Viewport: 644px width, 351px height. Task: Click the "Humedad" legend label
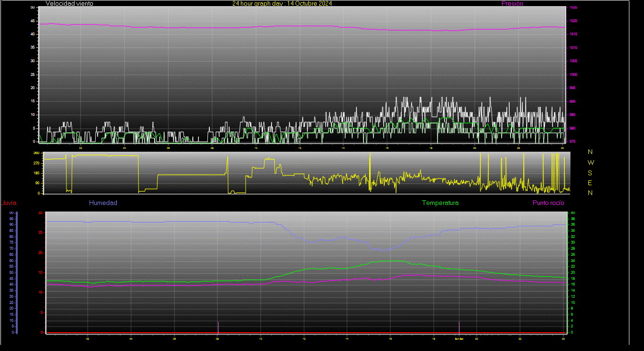[x=103, y=203]
